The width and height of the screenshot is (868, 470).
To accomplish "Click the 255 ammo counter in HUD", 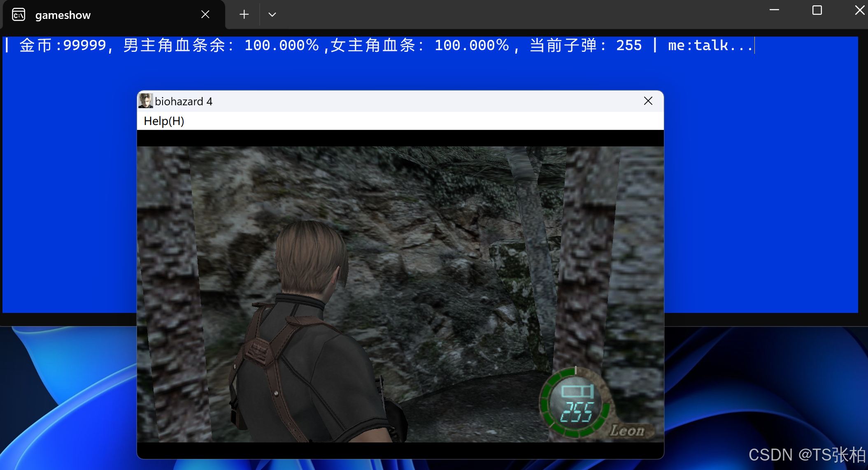I will 577,412.
